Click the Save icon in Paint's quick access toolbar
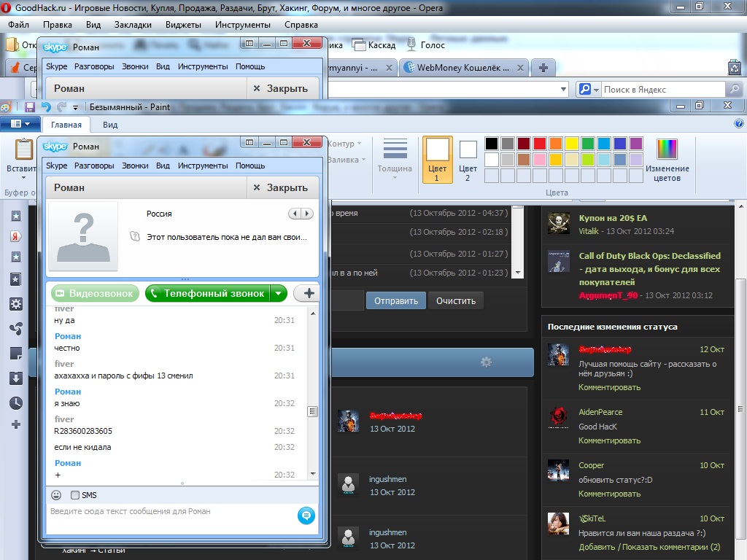The height and width of the screenshot is (560, 747). 29,107
